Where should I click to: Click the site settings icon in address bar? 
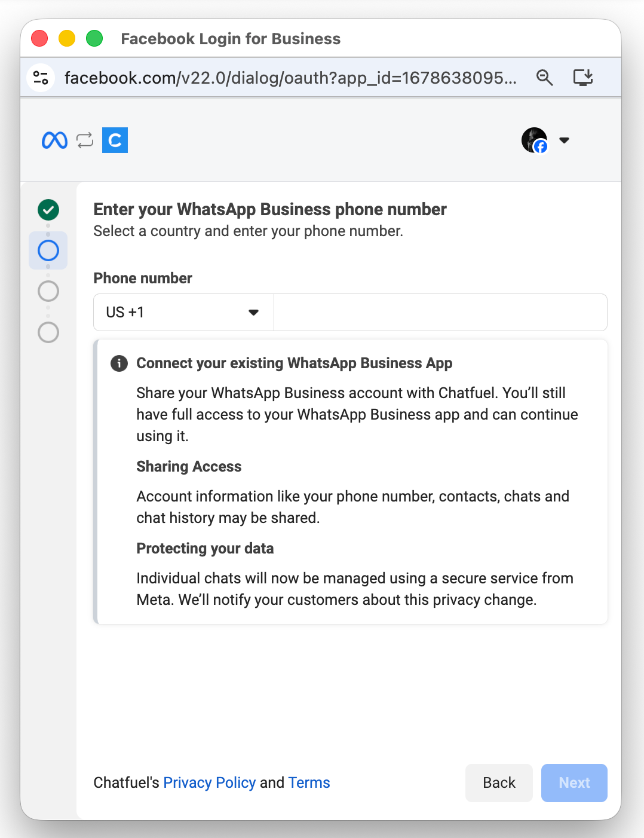click(41, 78)
